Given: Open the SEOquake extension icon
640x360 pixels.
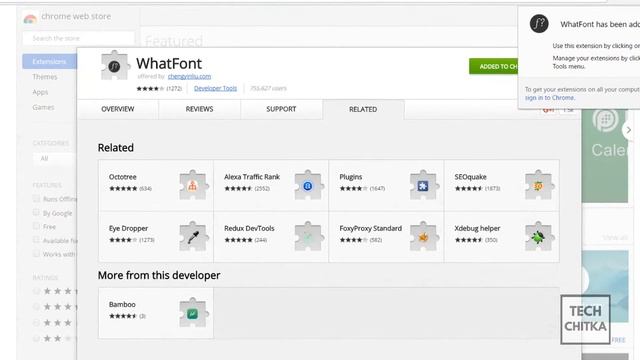Looking at the screenshot, I should tap(539, 185).
